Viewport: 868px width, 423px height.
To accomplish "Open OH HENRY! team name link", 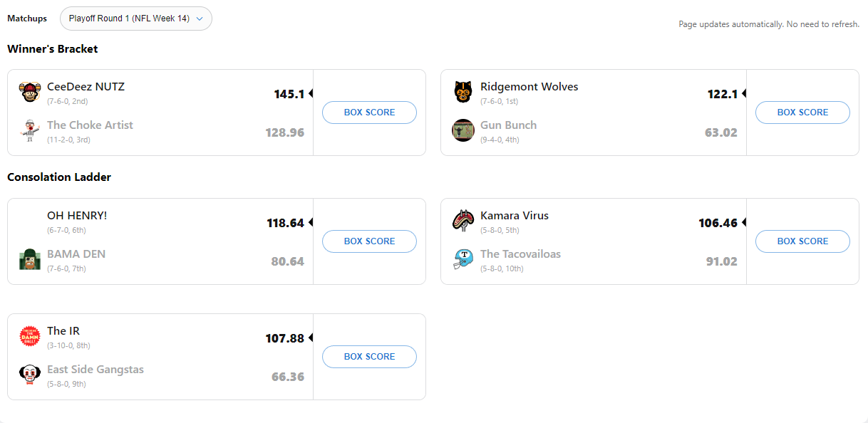I will pyautogui.click(x=77, y=215).
